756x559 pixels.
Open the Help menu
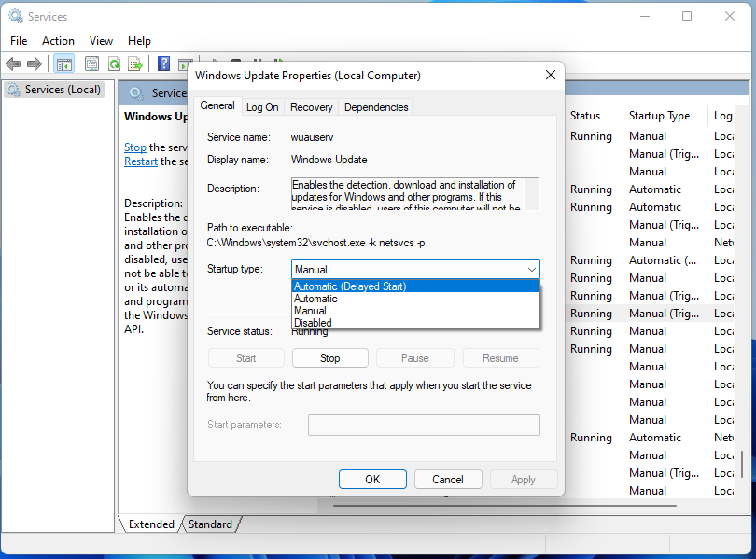tap(139, 41)
